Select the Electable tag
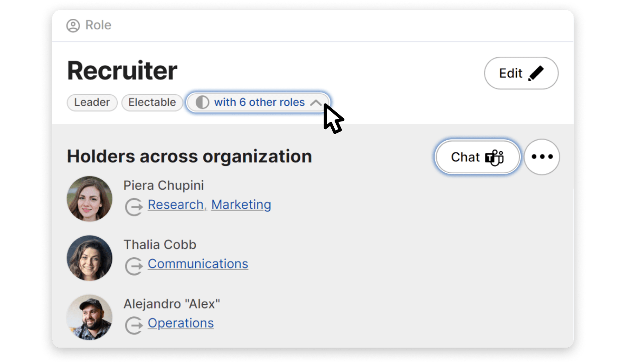 coord(152,102)
